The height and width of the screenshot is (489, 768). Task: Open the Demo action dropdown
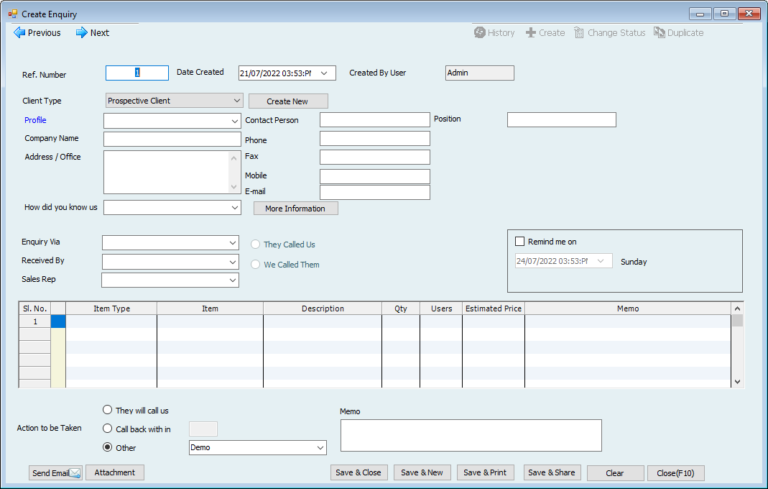[320, 448]
